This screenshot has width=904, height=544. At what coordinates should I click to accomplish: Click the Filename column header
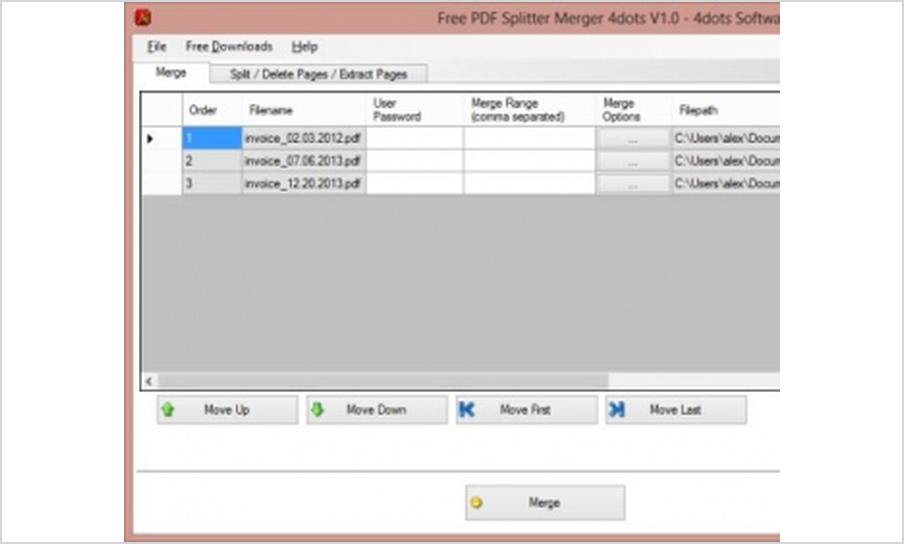304,110
